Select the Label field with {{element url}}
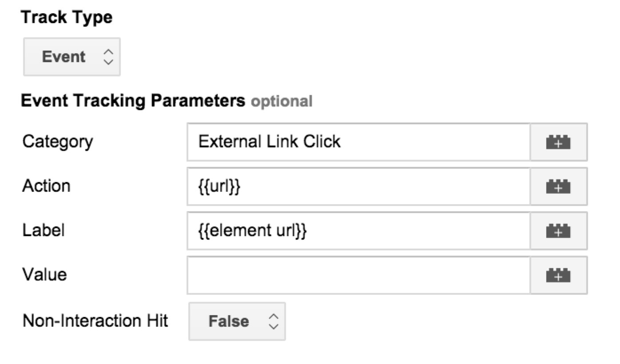Viewport: 620px width, 364px height. pyautogui.click(x=358, y=231)
